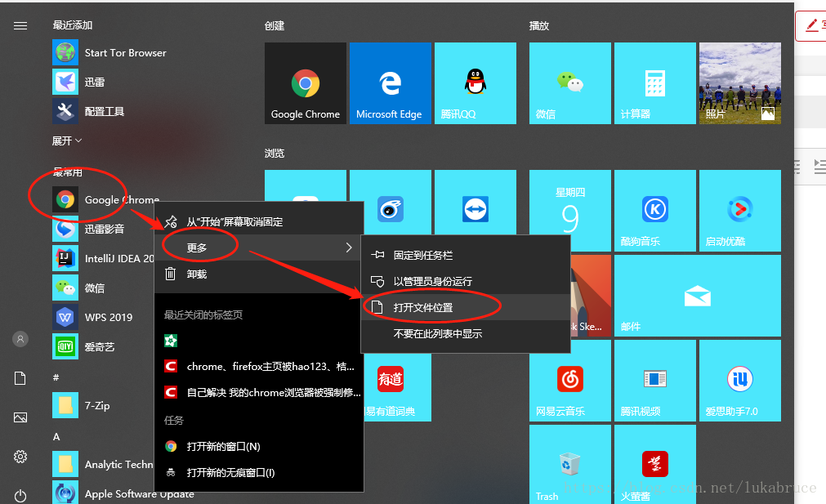Expand the Analytic Techn folder
826x504 pixels.
(x=103, y=464)
